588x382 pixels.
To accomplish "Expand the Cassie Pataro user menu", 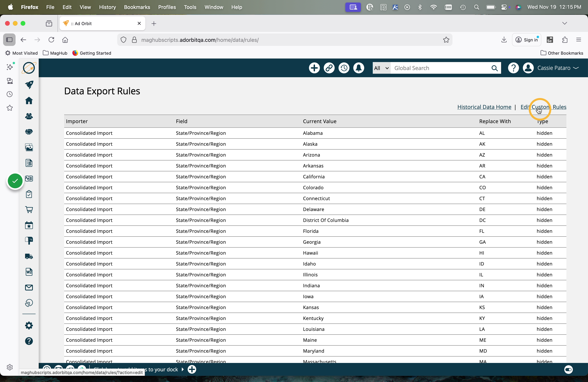I will pos(558,68).
